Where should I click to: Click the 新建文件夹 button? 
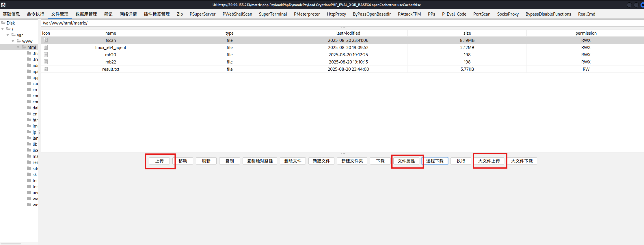click(x=352, y=161)
